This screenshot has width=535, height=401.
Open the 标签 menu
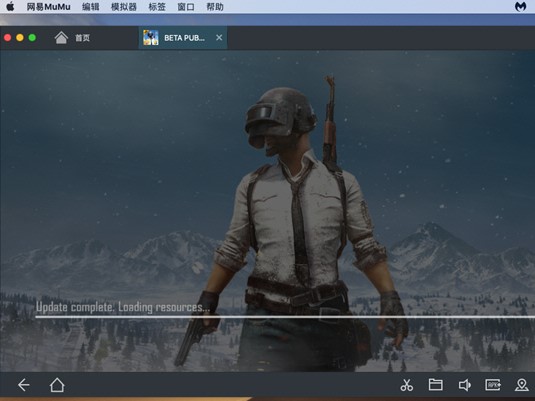click(157, 7)
